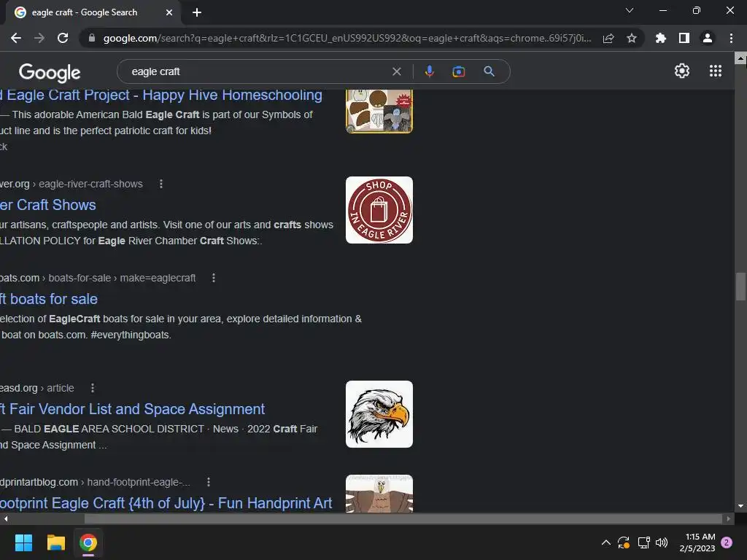Reload the Google search page
747x560 pixels.
tap(63, 38)
